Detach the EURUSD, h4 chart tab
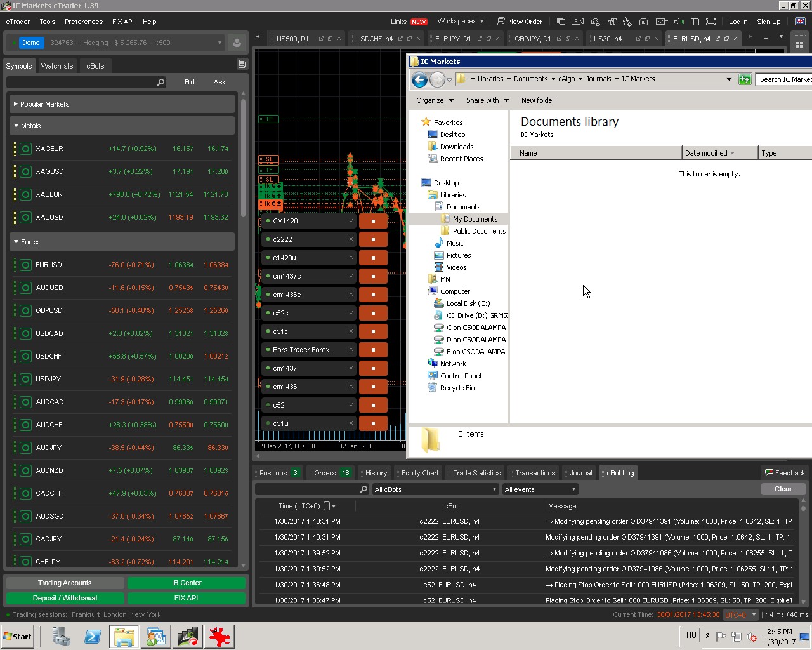Image resolution: width=812 pixels, height=650 pixels. point(717,39)
